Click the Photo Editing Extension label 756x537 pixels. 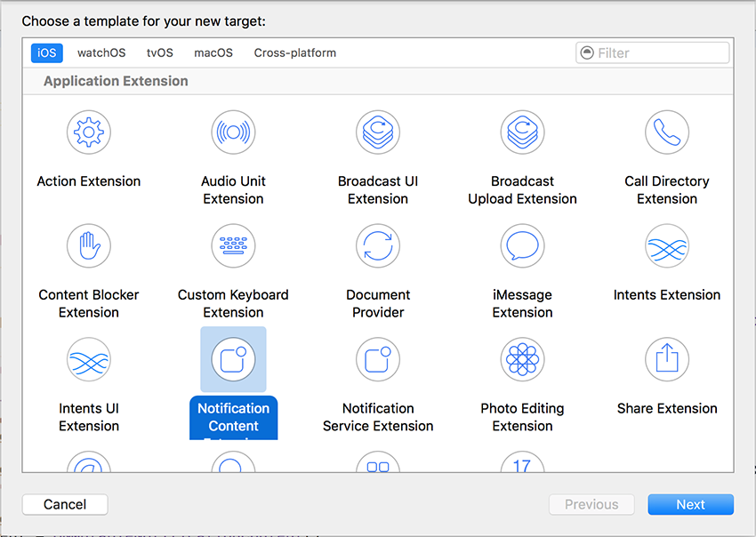[x=523, y=418]
